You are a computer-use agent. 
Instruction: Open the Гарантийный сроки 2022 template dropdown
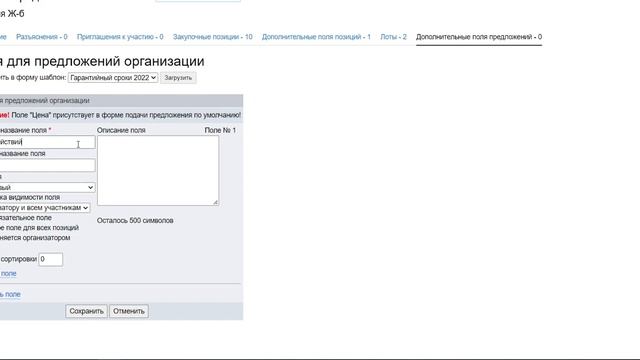pyautogui.click(x=113, y=78)
